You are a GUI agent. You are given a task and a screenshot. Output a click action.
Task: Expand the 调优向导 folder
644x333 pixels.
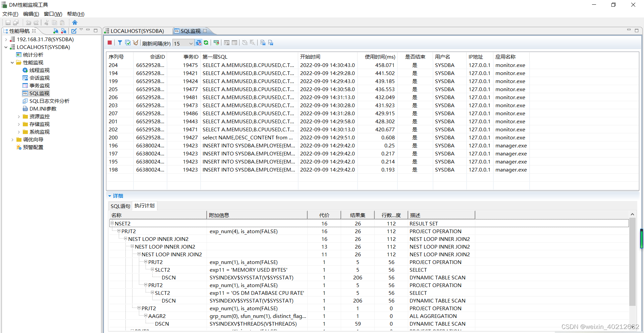pyautogui.click(x=12, y=140)
